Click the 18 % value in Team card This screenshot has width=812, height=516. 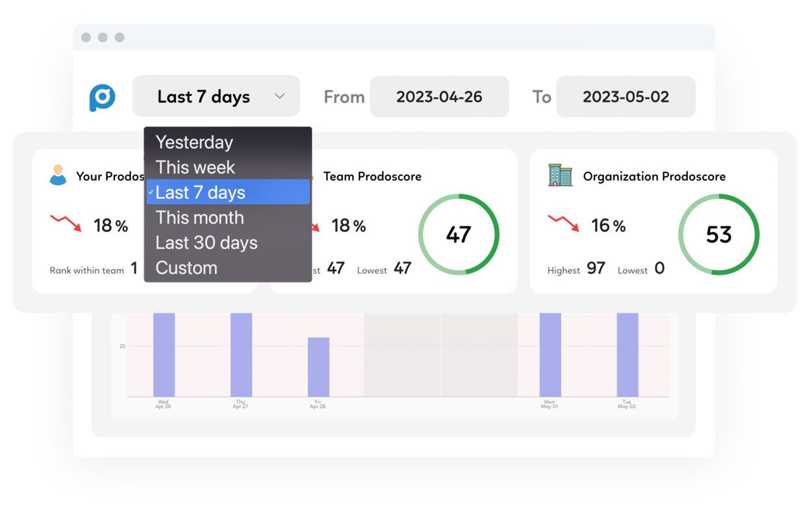(x=349, y=226)
